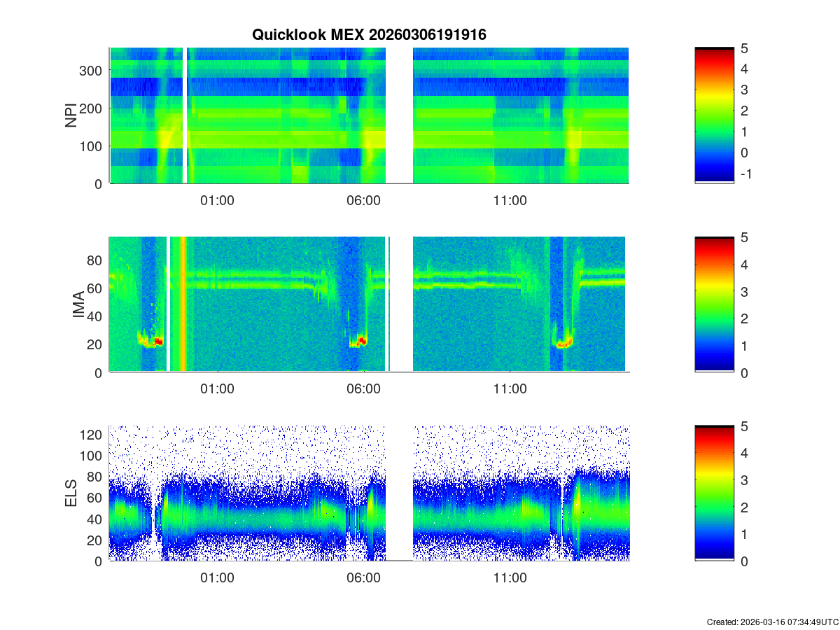
Task: Click the -1 label on NPI colorbar
Action: (x=748, y=174)
